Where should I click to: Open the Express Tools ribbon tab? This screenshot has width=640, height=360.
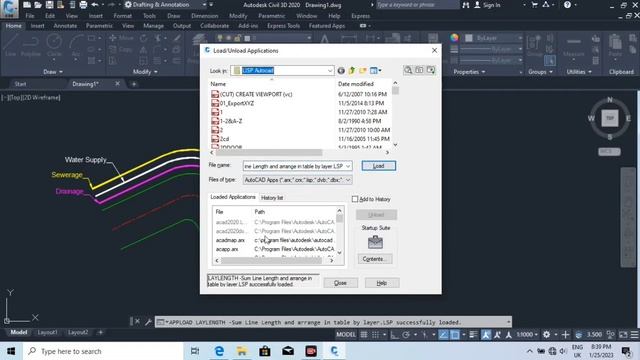coord(283,26)
